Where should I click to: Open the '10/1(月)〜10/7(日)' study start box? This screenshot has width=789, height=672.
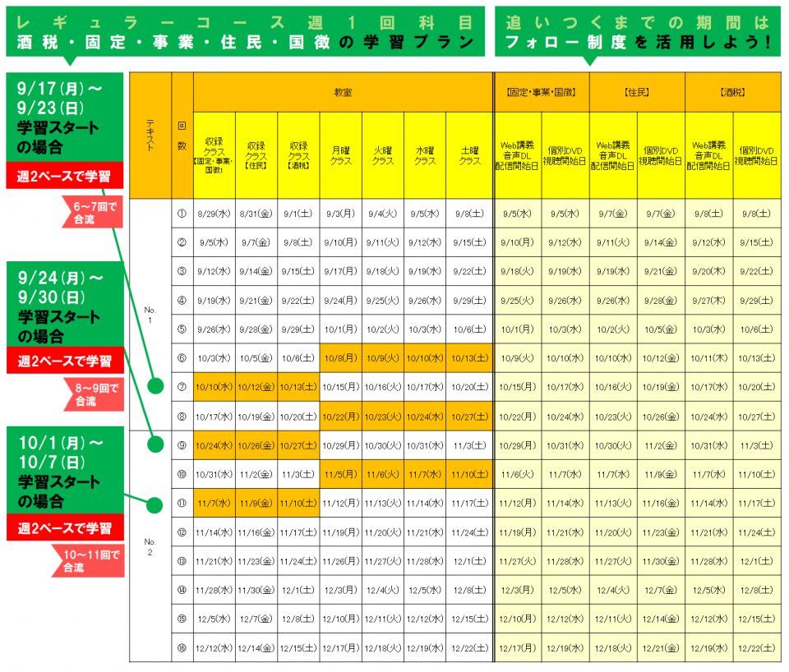[x=64, y=471]
